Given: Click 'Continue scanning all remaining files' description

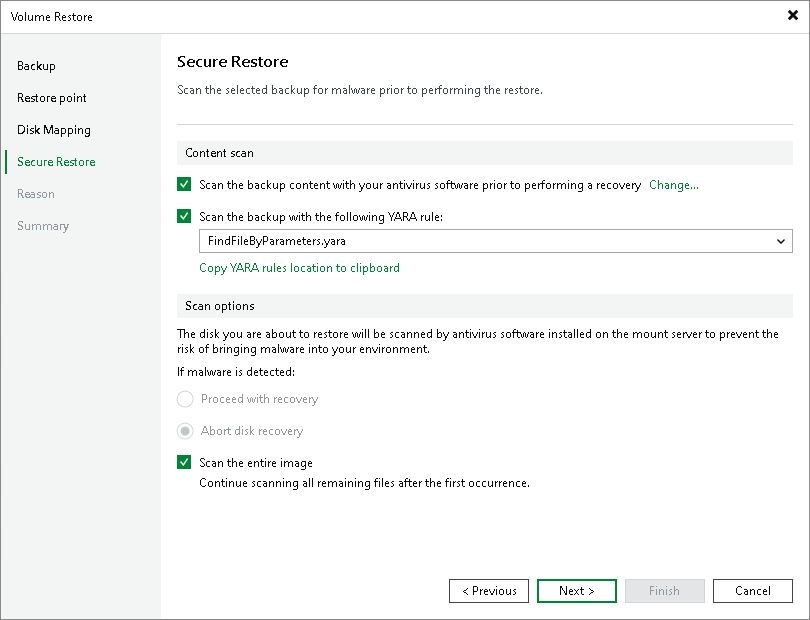Looking at the screenshot, I should (x=364, y=483).
